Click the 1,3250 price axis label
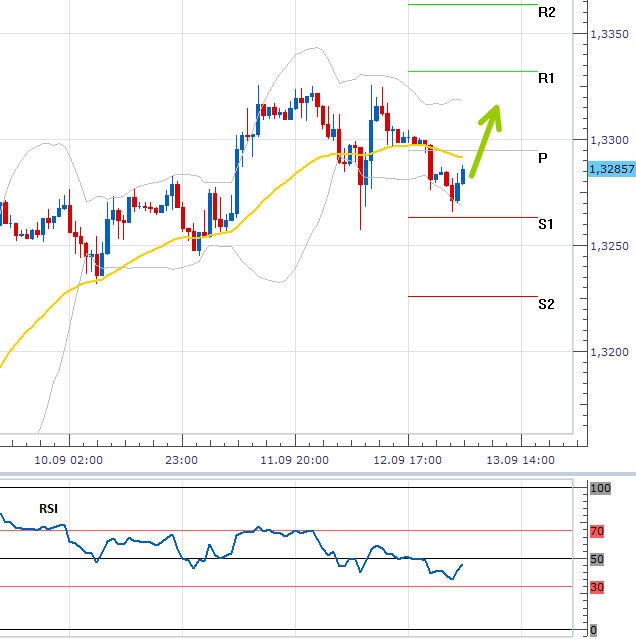Viewport: 636px width, 639px height. (610, 246)
